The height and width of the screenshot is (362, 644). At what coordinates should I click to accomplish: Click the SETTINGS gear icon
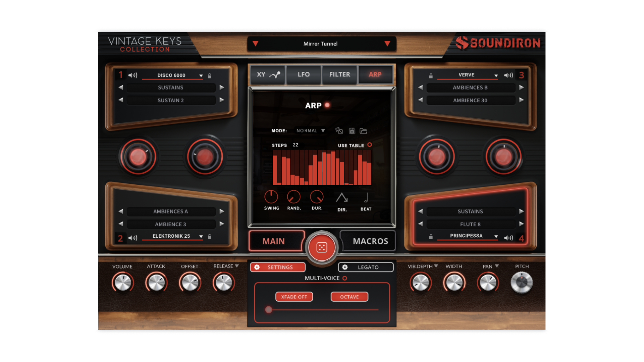pos(257,267)
